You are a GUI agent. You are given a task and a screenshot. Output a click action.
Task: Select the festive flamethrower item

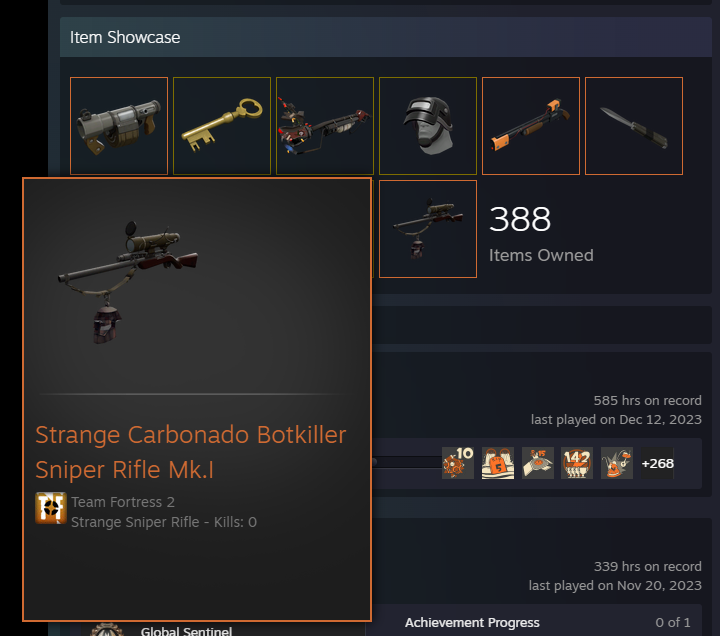pos(325,126)
